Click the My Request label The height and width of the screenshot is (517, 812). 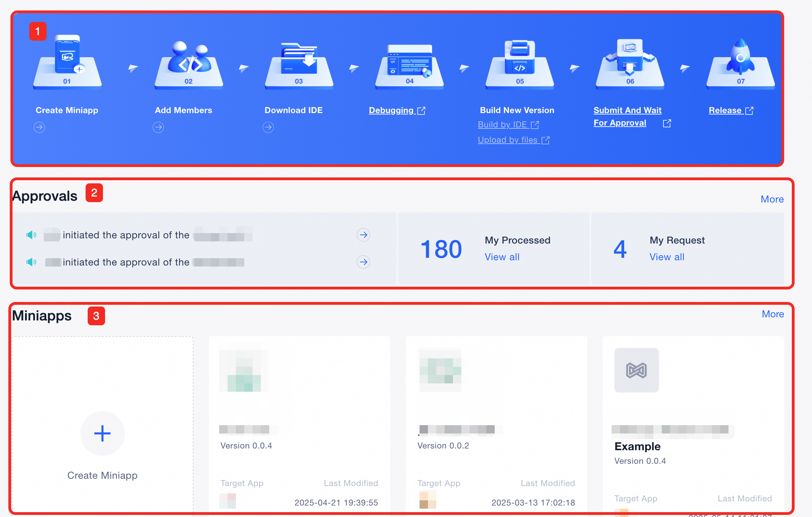pyautogui.click(x=677, y=240)
